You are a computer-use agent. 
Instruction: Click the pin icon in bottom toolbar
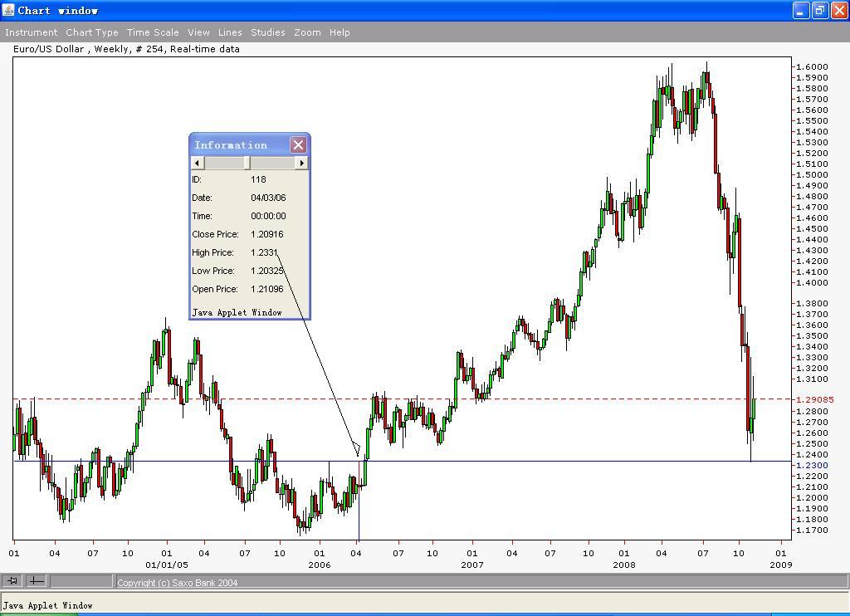click(x=12, y=581)
